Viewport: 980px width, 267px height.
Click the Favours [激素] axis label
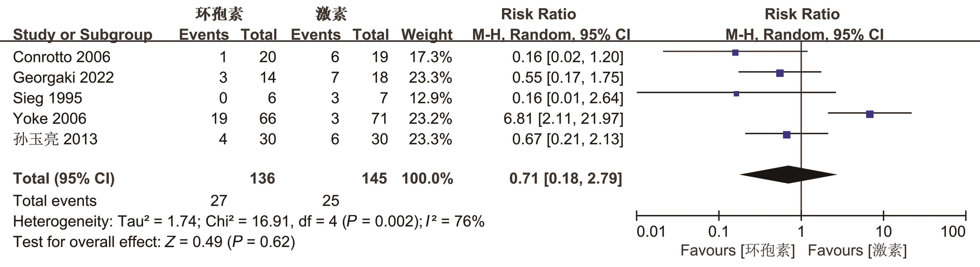[x=857, y=251]
